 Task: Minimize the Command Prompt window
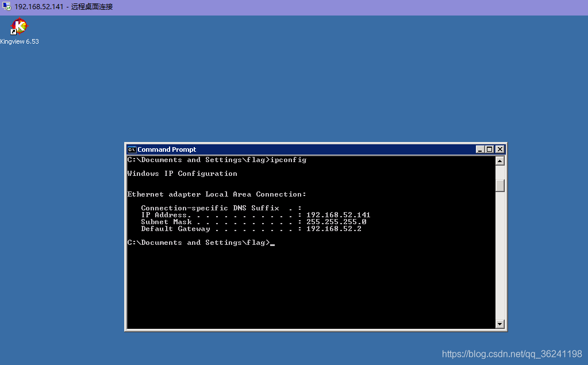[x=480, y=149]
